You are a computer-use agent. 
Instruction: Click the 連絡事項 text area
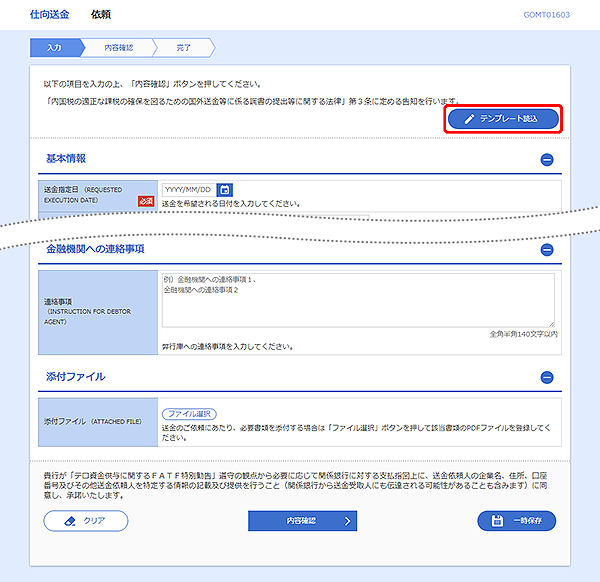pyautogui.click(x=358, y=300)
